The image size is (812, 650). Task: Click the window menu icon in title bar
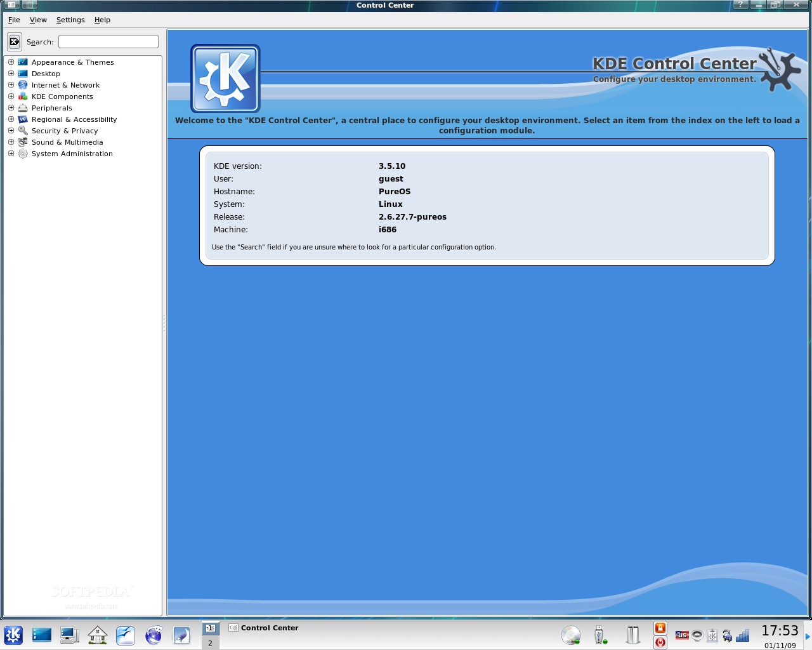coord(11,4)
